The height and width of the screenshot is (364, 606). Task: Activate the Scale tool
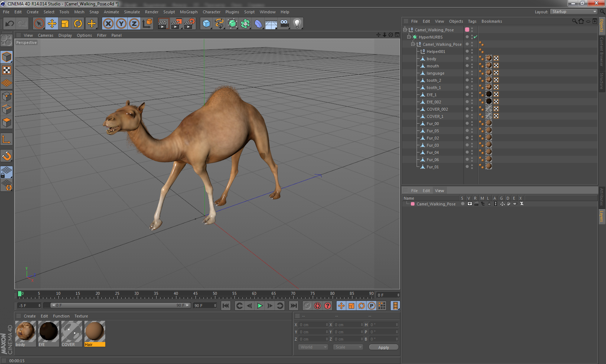click(65, 24)
